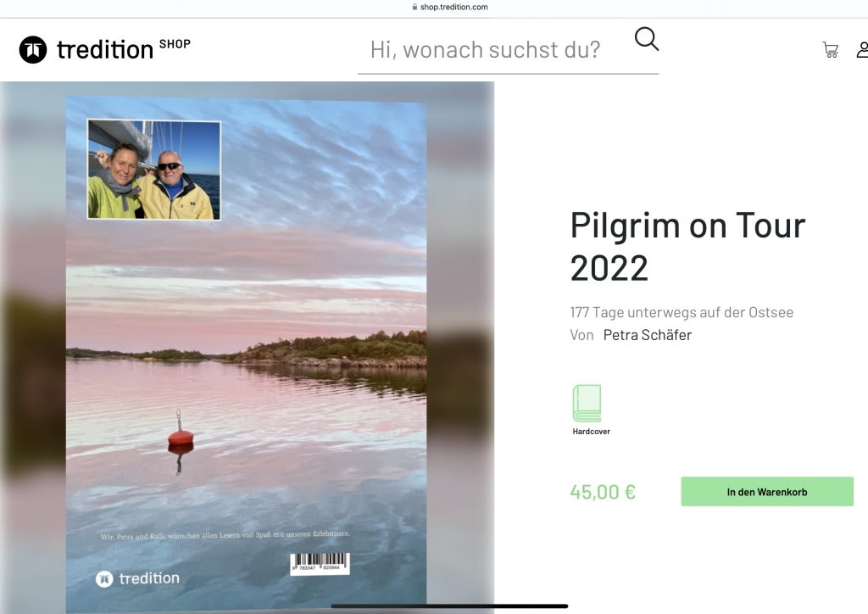Open the shopping cart icon
The height and width of the screenshot is (614, 868).
(831, 50)
